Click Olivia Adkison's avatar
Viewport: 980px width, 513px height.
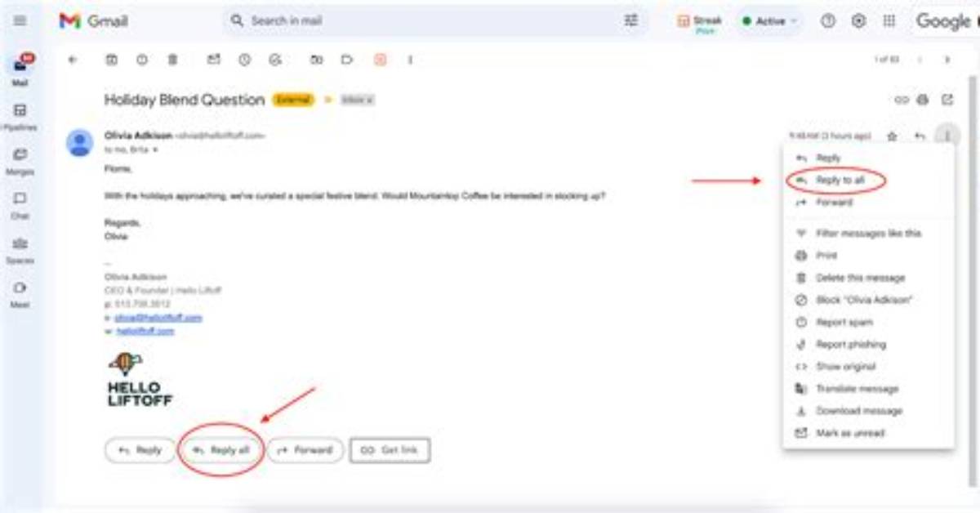pyautogui.click(x=79, y=142)
